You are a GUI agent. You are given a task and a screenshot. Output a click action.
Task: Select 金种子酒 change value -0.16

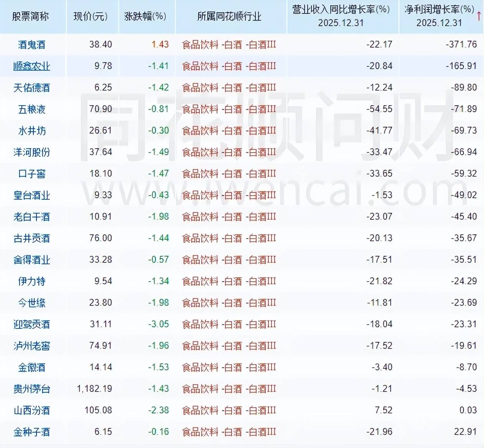159,432
